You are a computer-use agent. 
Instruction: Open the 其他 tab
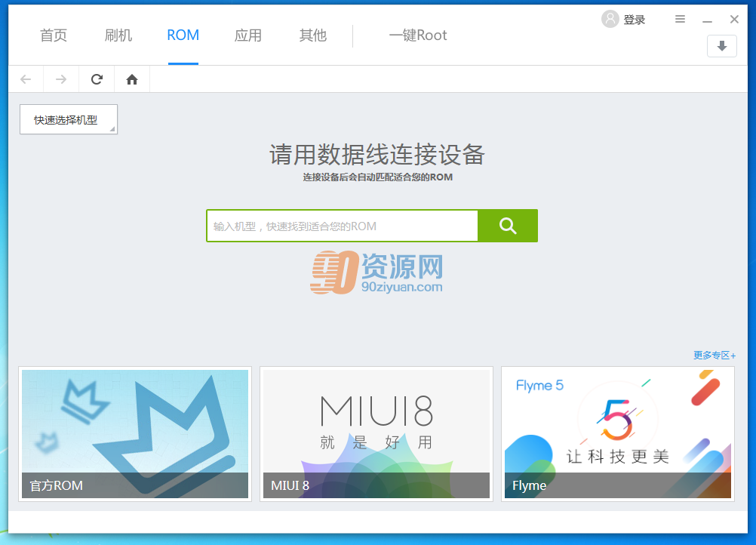pyautogui.click(x=313, y=35)
